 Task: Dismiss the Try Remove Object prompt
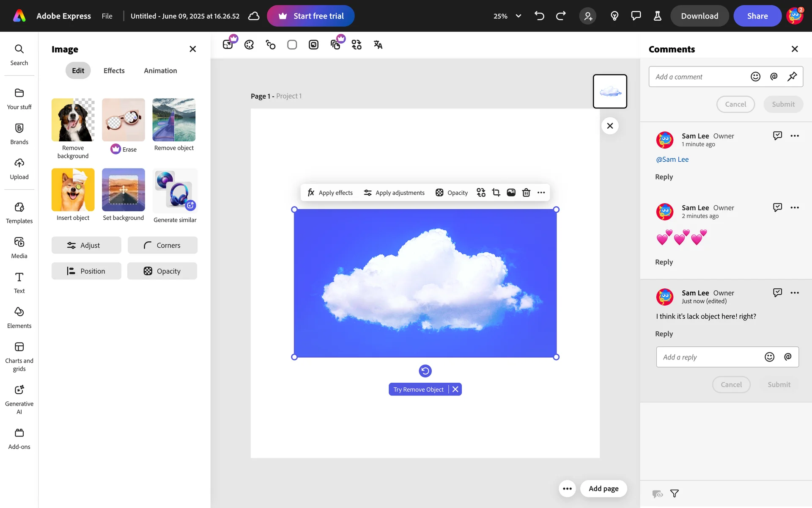click(x=455, y=389)
